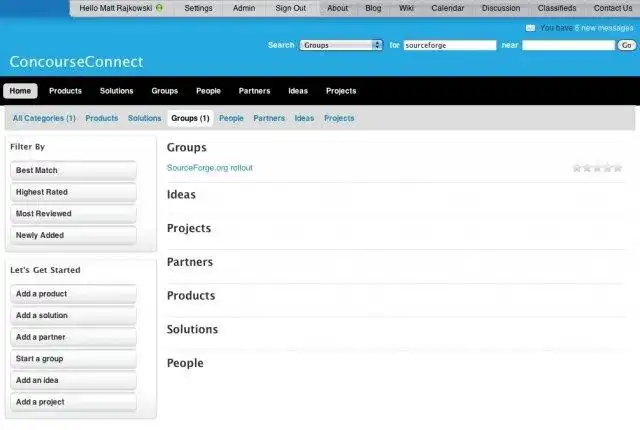The image size is (640, 430).
Task: Switch to Ideas results filter tab
Action: (x=304, y=118)
